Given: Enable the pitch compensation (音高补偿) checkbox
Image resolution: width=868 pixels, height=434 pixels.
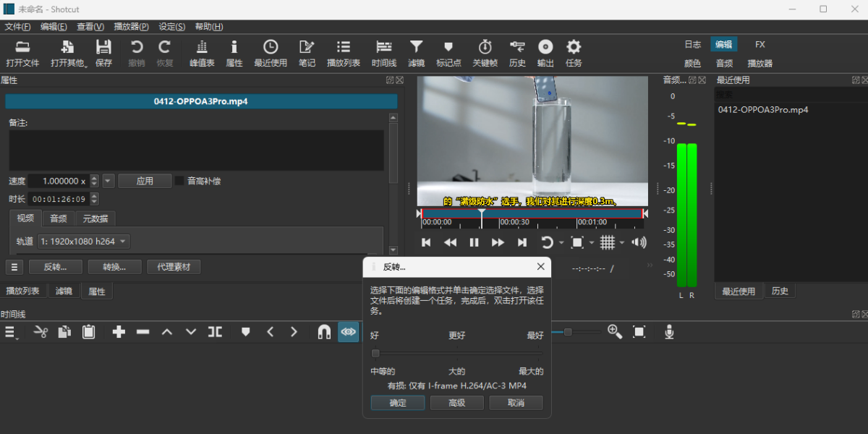Looking at the screenshot, I should point(179,181).
